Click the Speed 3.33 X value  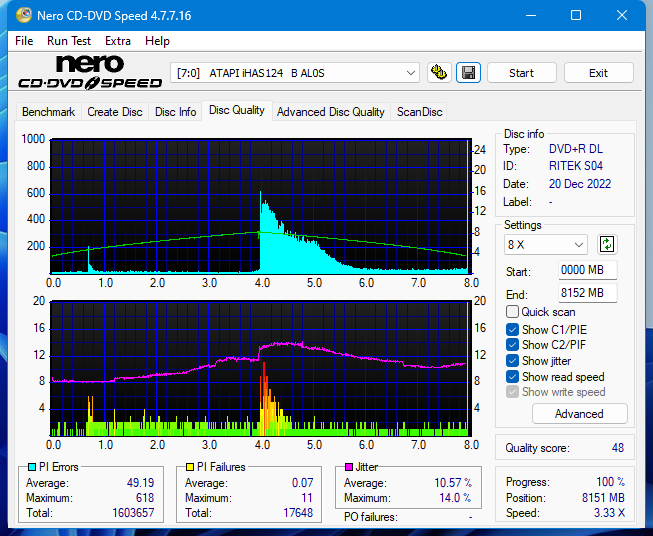609,513
